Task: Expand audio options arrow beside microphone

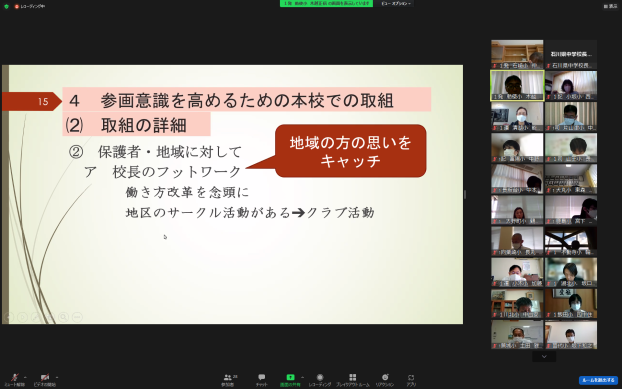Action: (25, 377)
